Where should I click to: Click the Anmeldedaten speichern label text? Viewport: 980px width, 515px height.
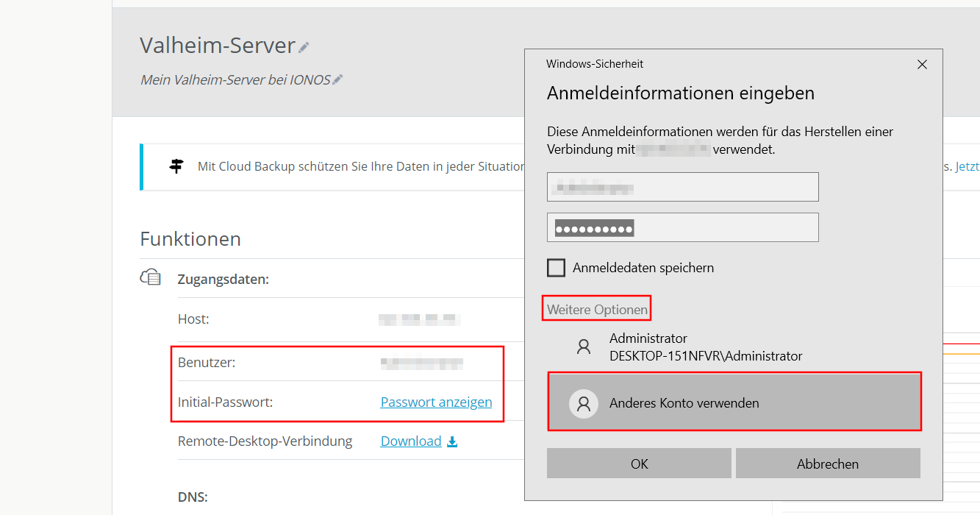pyautogui.click(x=643, y=268)
